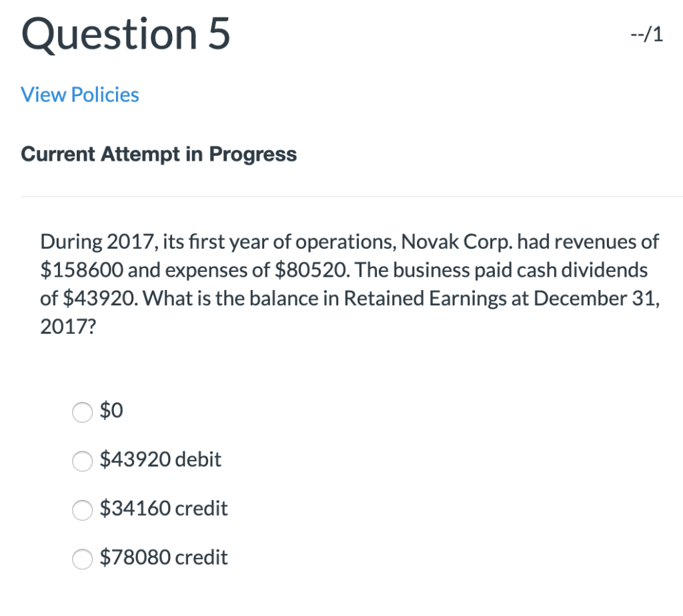Click the $0 answer label text

click(111, 411)
